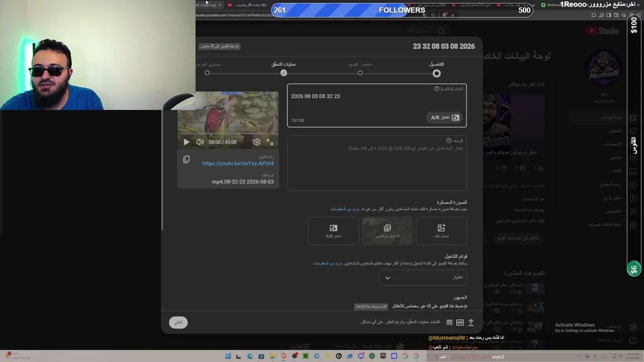Click the A/B test button in the title box

click(445, 118)
